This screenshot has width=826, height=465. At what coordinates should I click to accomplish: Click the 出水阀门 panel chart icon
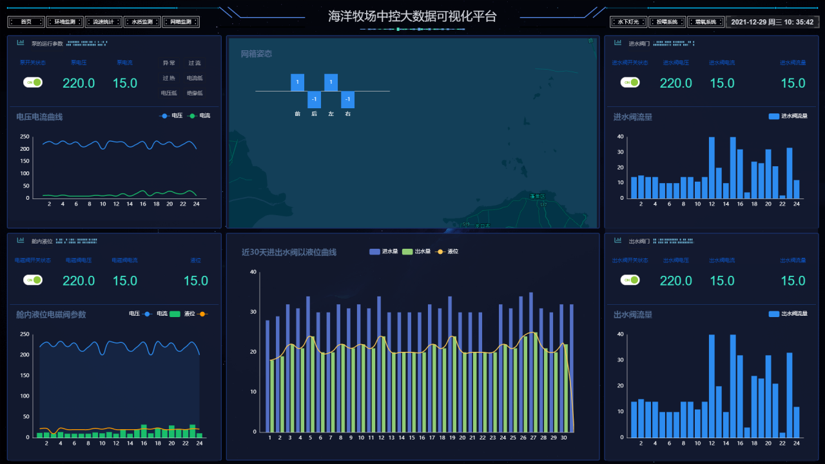tap(618, 241)
